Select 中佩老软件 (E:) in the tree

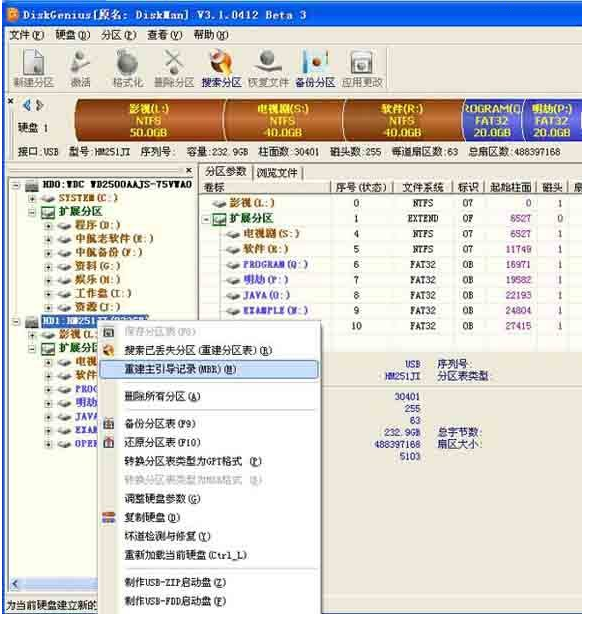[114, 239]
